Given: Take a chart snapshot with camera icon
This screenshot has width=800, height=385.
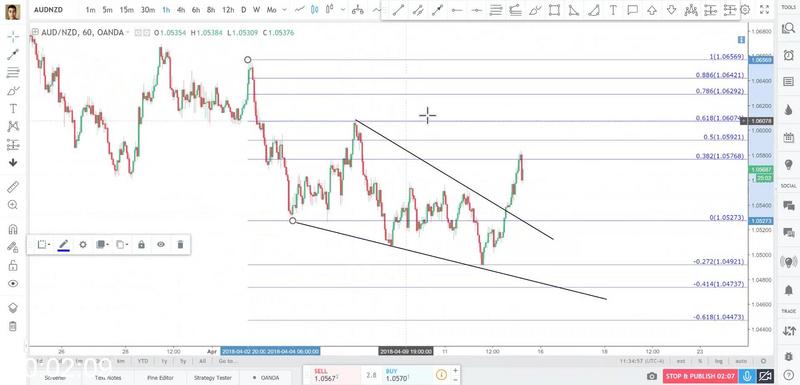Looking at the screenshot, I should [652, 376].
